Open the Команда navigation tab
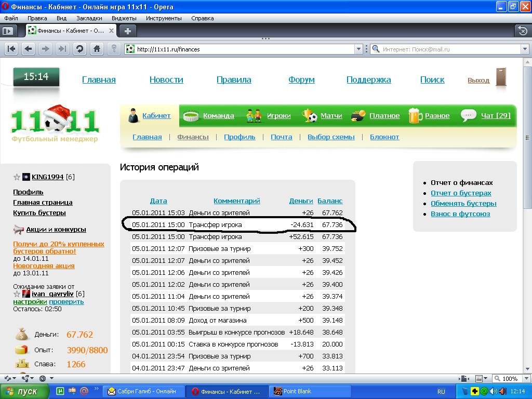 pos(218,116)
